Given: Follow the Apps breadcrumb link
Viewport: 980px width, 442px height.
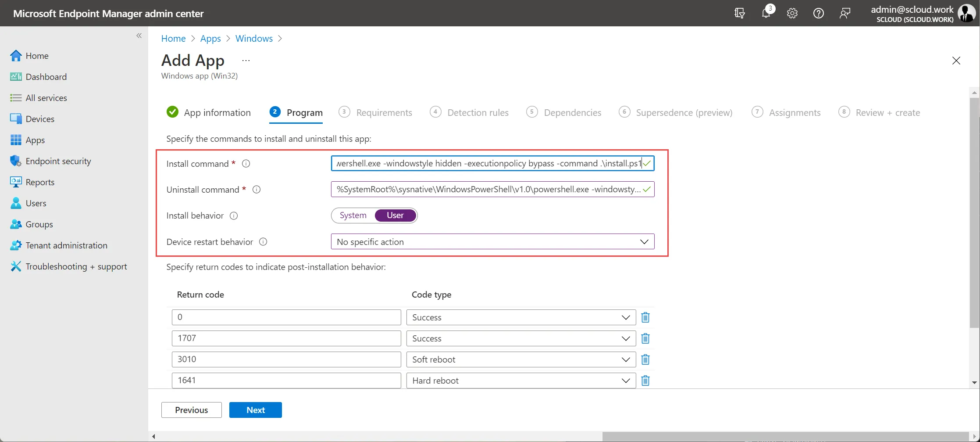Looking at the screenshot, I should coord(210,39).
